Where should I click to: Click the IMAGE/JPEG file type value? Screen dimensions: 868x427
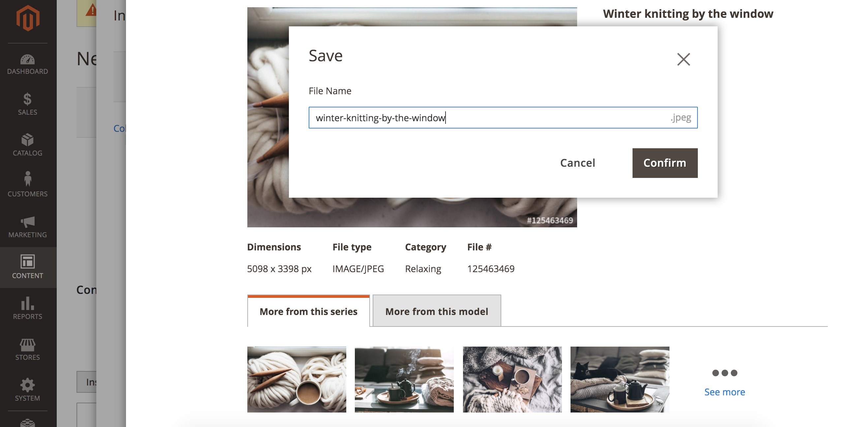point(358,269)
